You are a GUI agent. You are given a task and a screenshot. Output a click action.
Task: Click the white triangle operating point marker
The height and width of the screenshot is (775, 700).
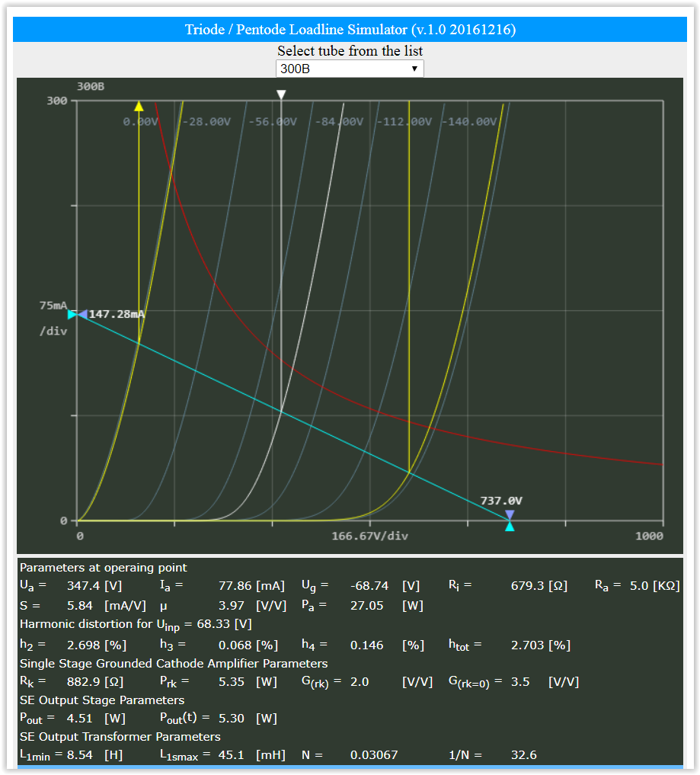click(281, 94)
